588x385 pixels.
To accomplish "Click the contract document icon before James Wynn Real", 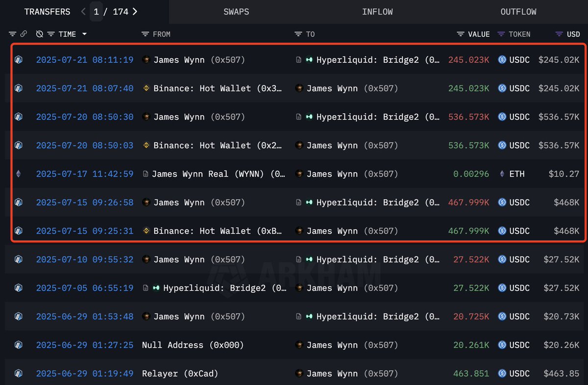I will [145, 174].
